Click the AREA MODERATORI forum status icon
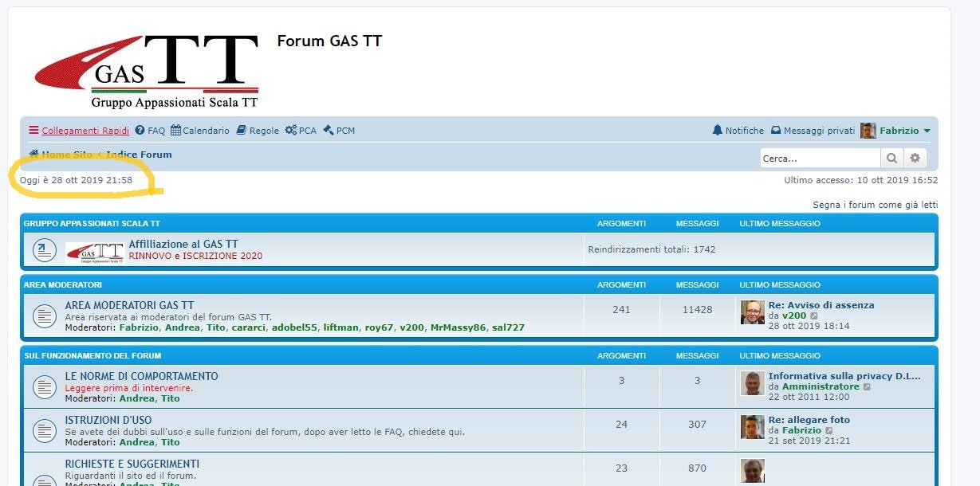This screenshot has height=486, width=980. (x=44, y=316)
